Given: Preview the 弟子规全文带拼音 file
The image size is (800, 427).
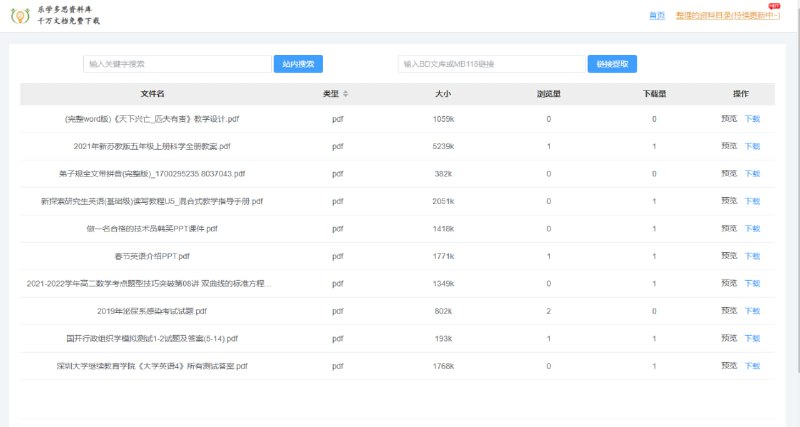Looking at the screenshot, I should coord(728,173).
